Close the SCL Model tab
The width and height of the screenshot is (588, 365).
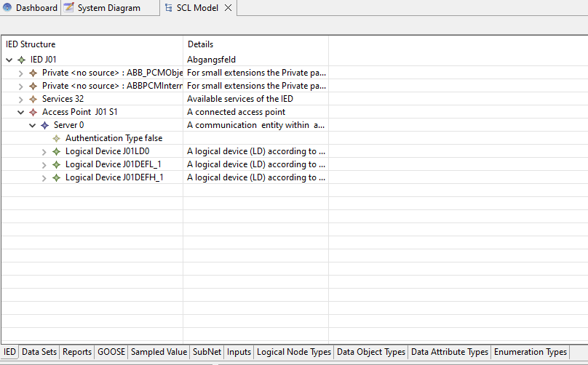(228, 8)
